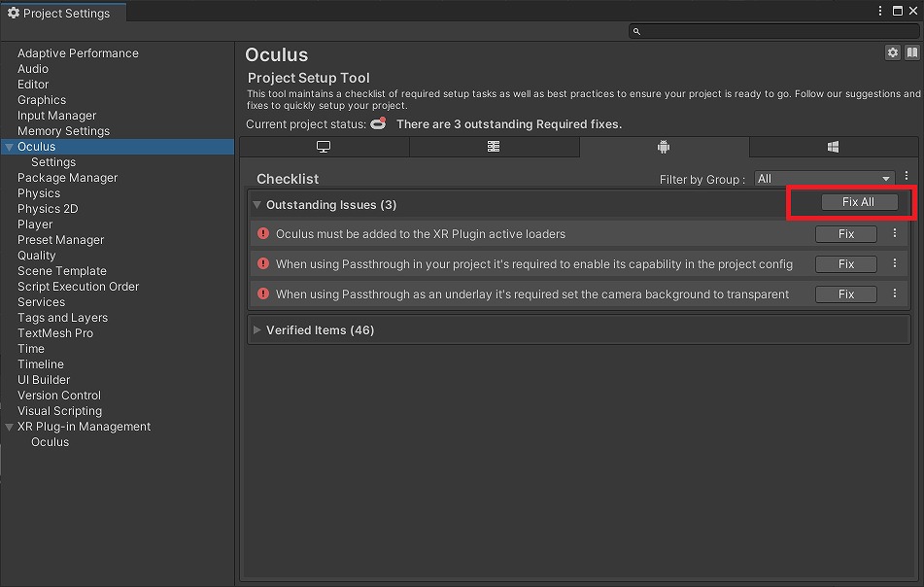Fix the XR Plugin active loaders issue
This screenshot has height=587, width=924.
tap(845, 234)
